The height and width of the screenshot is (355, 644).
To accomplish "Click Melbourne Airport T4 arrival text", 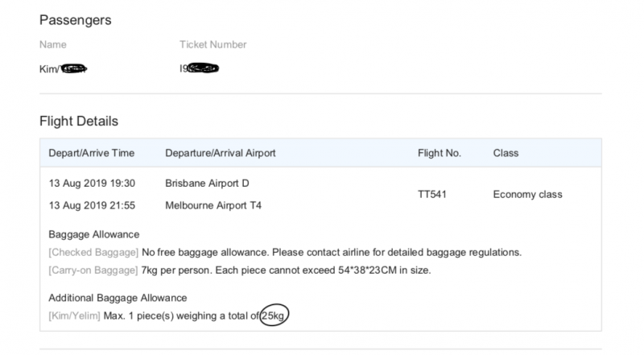I will click(213, 205).
